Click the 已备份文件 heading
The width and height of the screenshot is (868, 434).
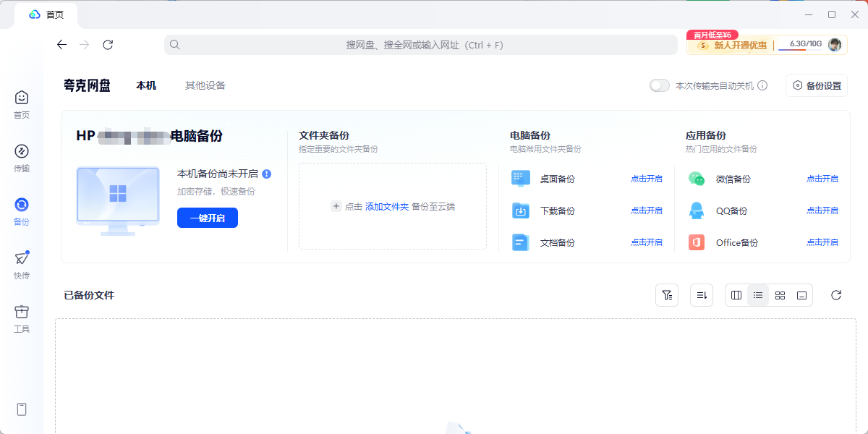tap(89, 295)
